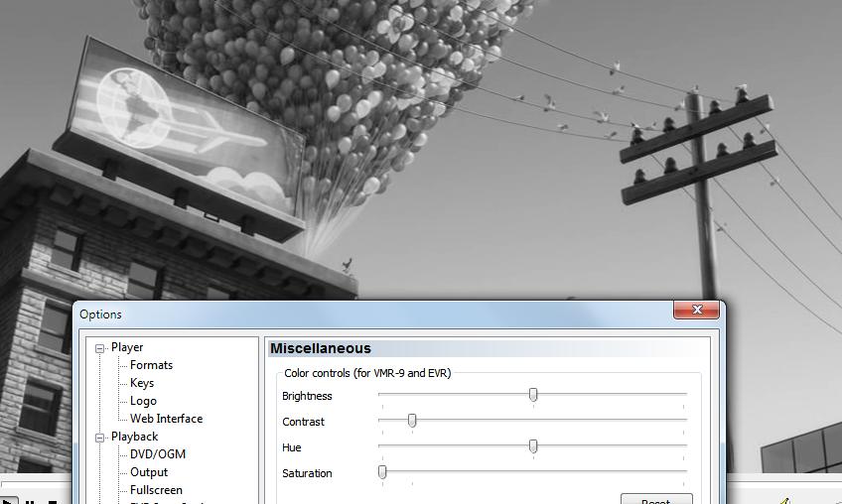Click the Hue label

click(x=292, y=447)
